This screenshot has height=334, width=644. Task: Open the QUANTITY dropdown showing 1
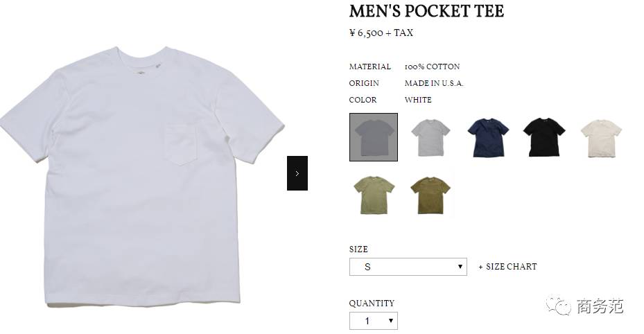point(374,321)
